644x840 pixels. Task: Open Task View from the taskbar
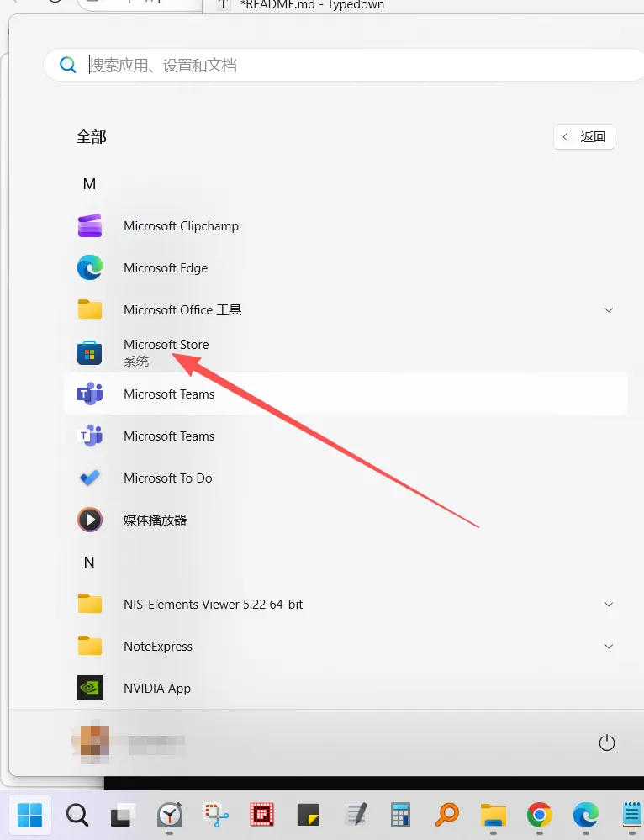(124, 816)
